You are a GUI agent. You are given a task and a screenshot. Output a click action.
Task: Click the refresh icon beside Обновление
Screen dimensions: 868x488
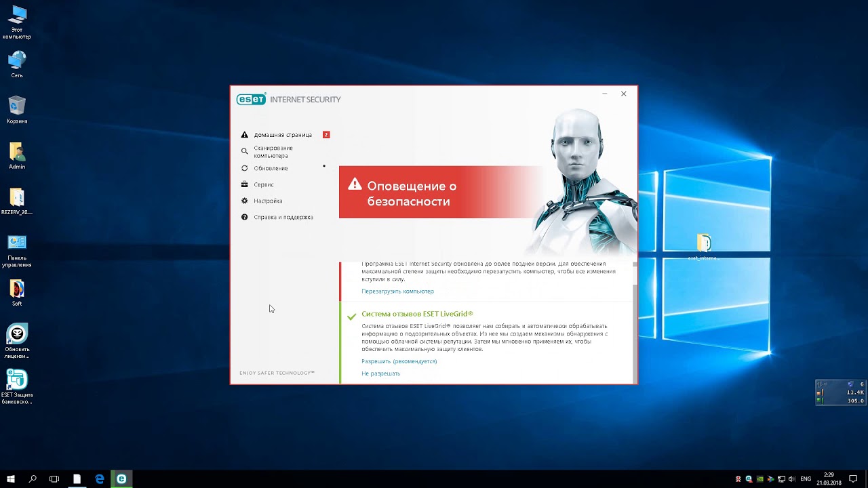pos(245,168)
